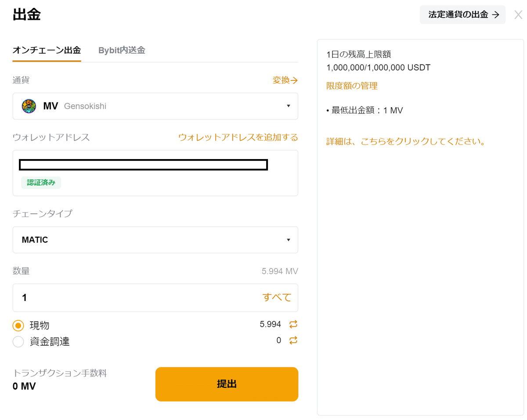527x420 pixels.
Task: Expand the チェーンタイプ MATIC dropdown arrow
Action: [289, 240]
